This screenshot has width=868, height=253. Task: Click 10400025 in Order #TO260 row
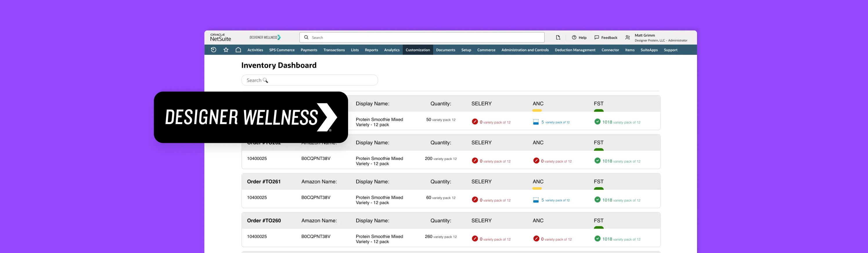tap(257, 236)
